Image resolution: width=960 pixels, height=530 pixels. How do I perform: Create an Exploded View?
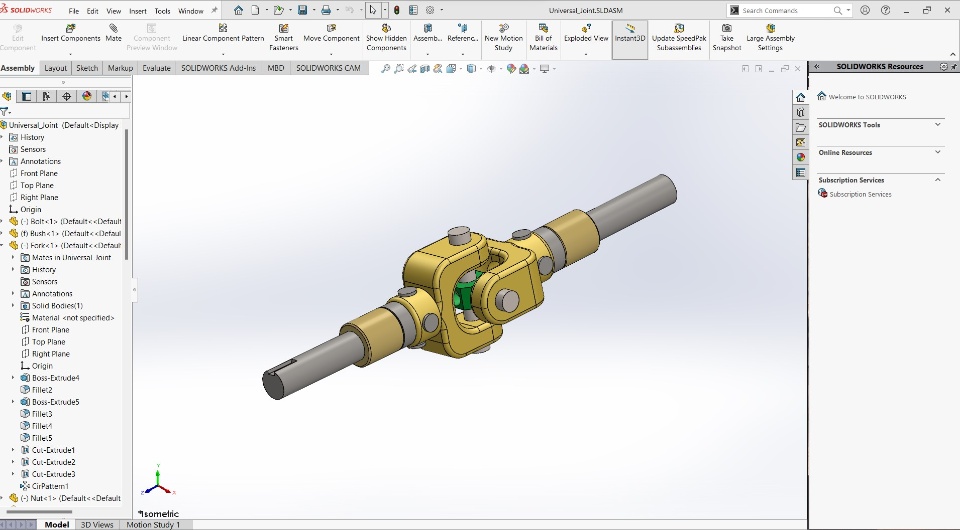(586, 33)
